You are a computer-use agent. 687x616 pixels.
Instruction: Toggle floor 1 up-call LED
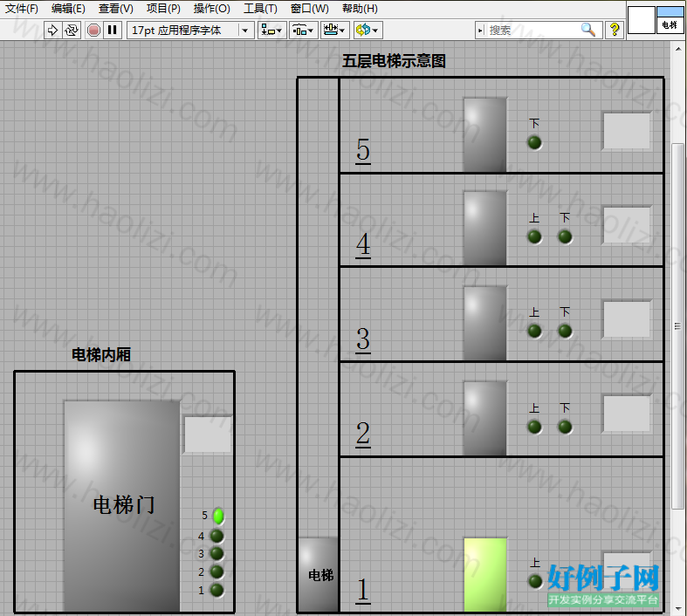[535, 581]
